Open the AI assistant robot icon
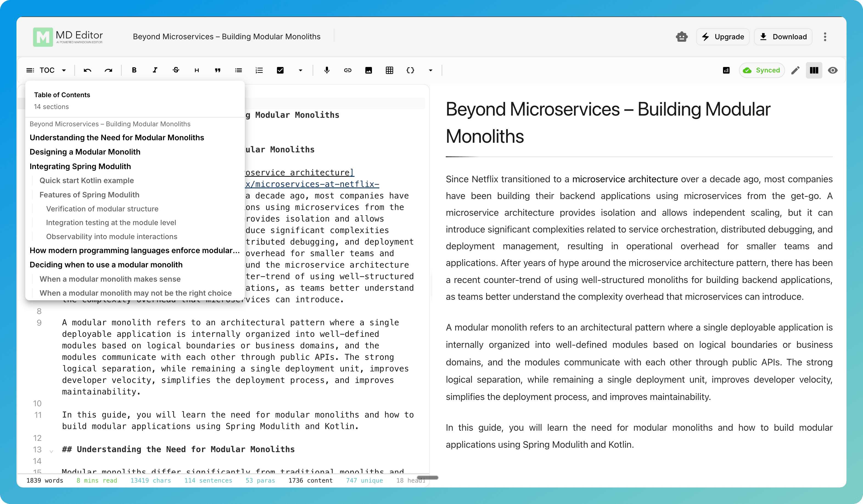Viewport: 863px width, 504px height. point(682,37)
